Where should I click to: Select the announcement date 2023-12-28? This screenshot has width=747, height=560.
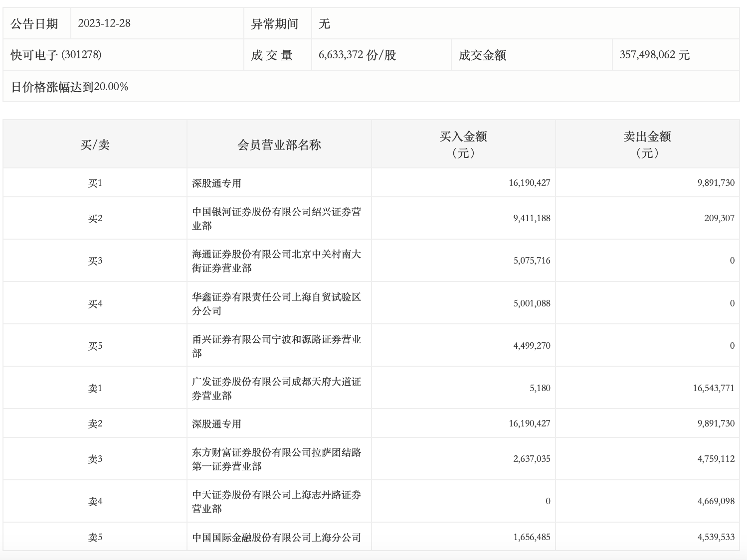click(104, 23)
